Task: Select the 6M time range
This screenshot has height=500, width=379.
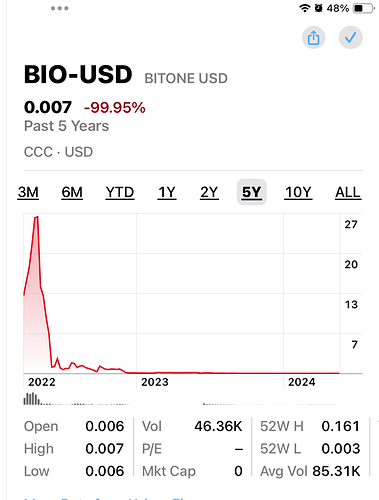Action: click(x=72, y=192)
